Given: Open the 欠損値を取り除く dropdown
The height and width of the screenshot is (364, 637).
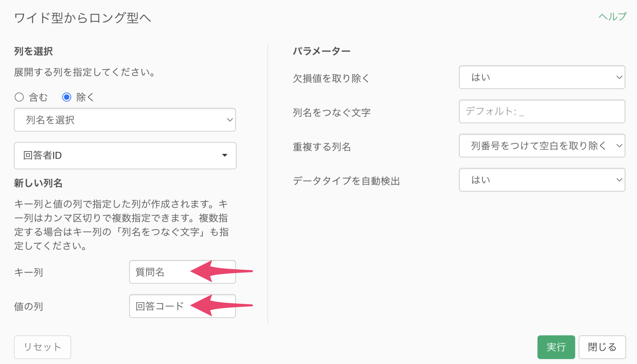Looking at the screenshot, I should pos(542,77).
